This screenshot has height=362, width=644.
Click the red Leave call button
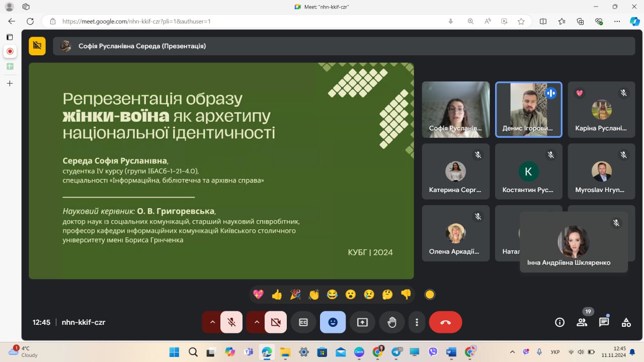pos(445,322)
